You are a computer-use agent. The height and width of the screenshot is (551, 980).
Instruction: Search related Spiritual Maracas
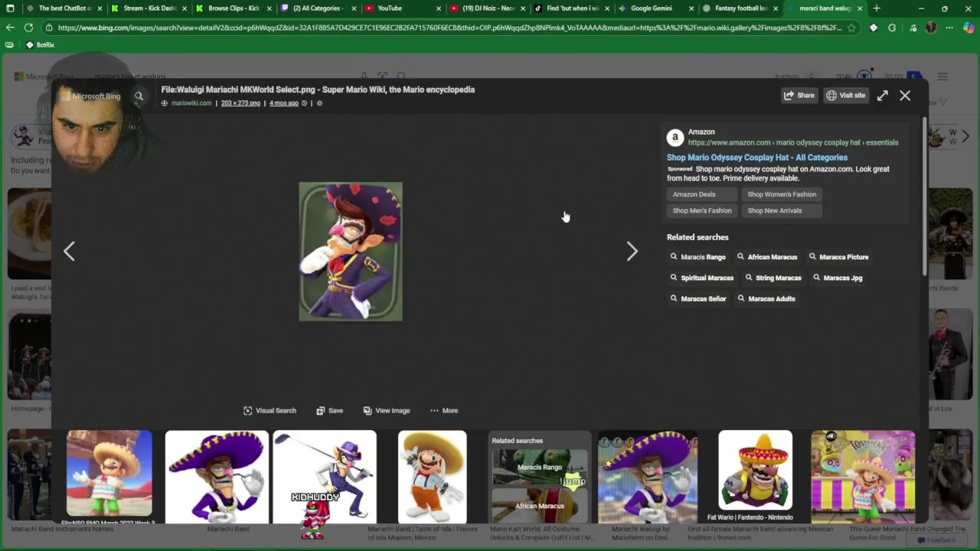(701, 278)
